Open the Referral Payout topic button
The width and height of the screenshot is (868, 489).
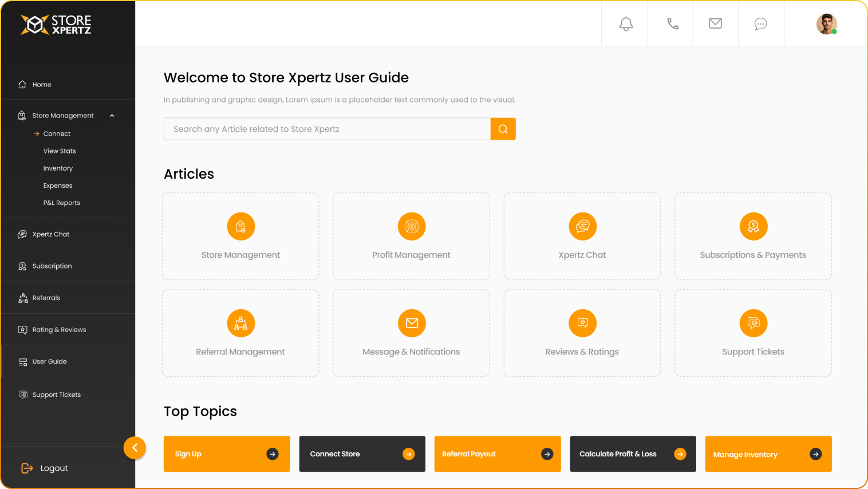[x=498, y=454]
